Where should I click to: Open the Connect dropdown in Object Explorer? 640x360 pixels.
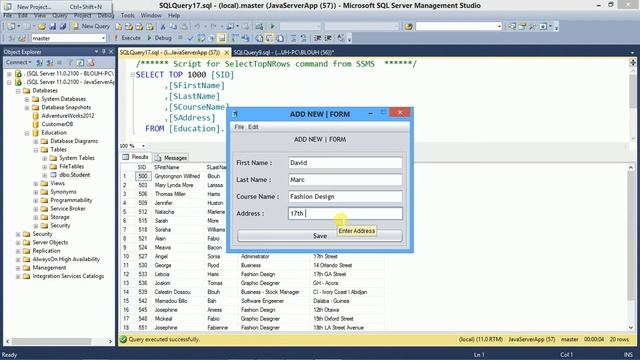click(x=18, y=62)
